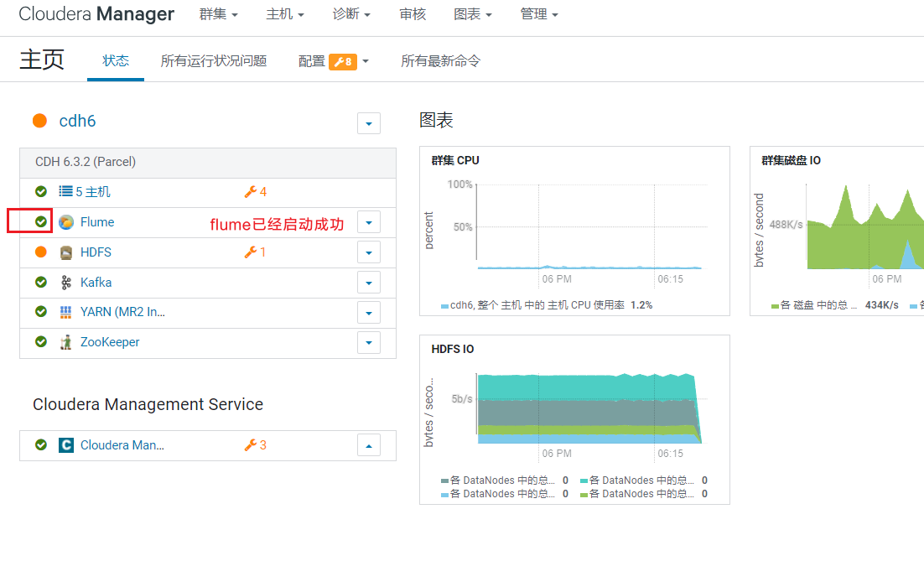
Task: Open the HDFS configuration issue wrench 1
Action: click(x=255, y=252)
